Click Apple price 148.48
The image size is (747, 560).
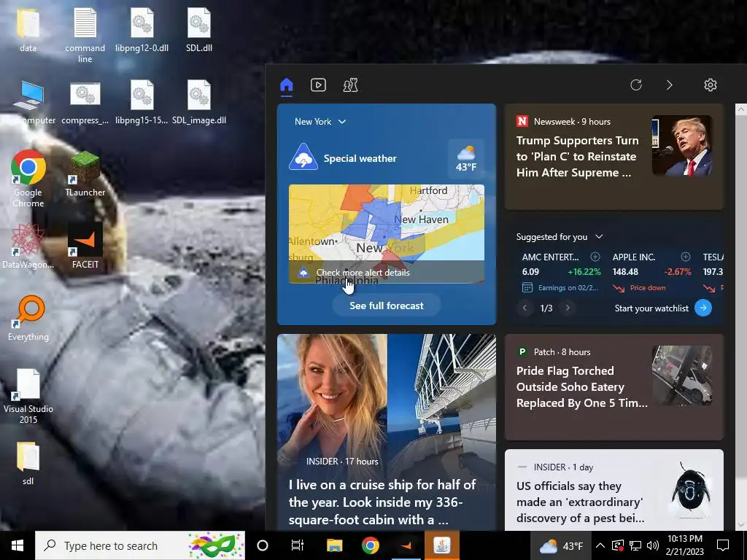625,272
